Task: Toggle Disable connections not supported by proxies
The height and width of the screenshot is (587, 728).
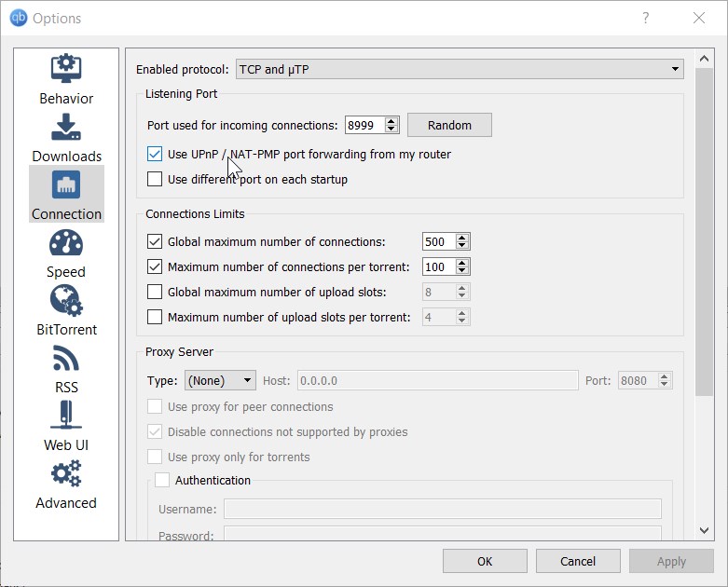Action: (155, 431)
